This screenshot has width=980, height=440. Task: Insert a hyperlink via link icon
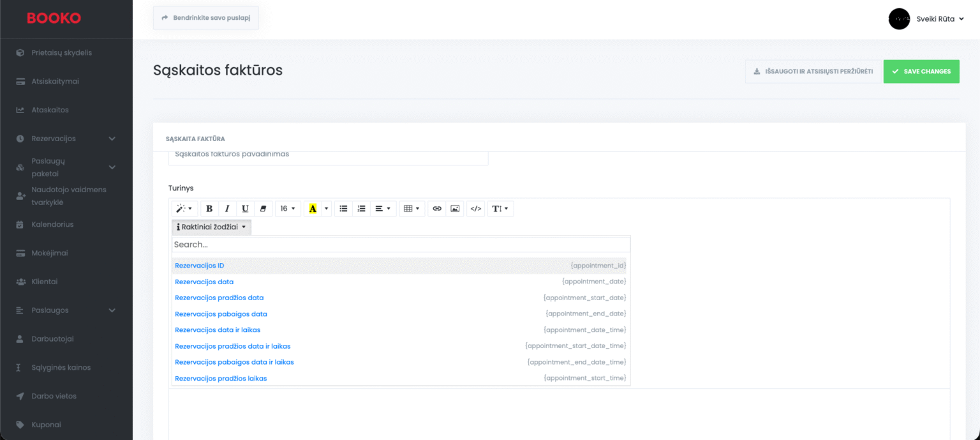[437, 209]
